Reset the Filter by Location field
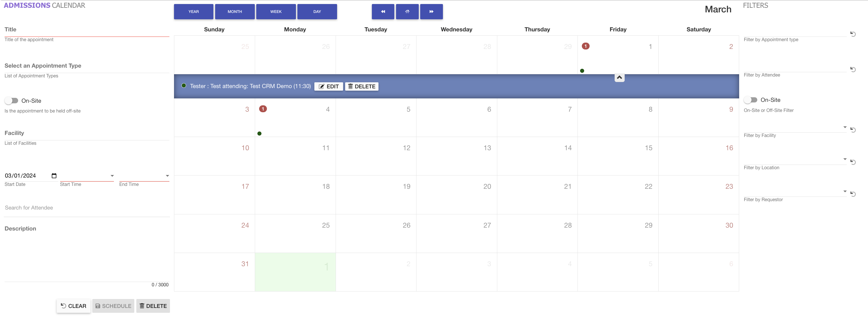Screen dimensions: 868x320 [853, 162]
